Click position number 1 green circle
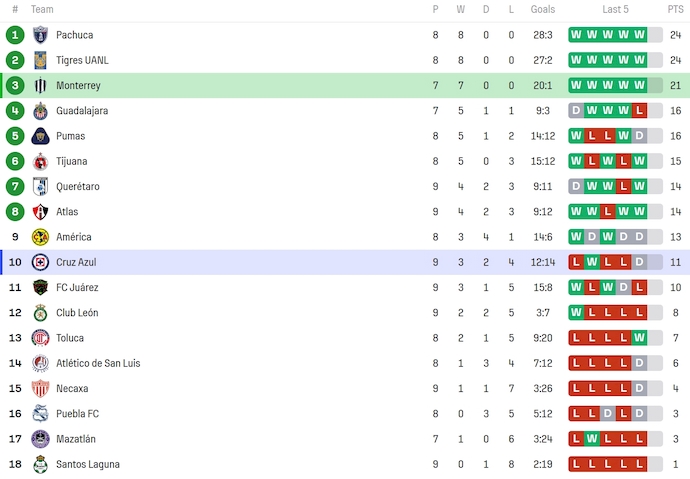The width and height of the screenshot is (690, 479). tap(15, 35)
